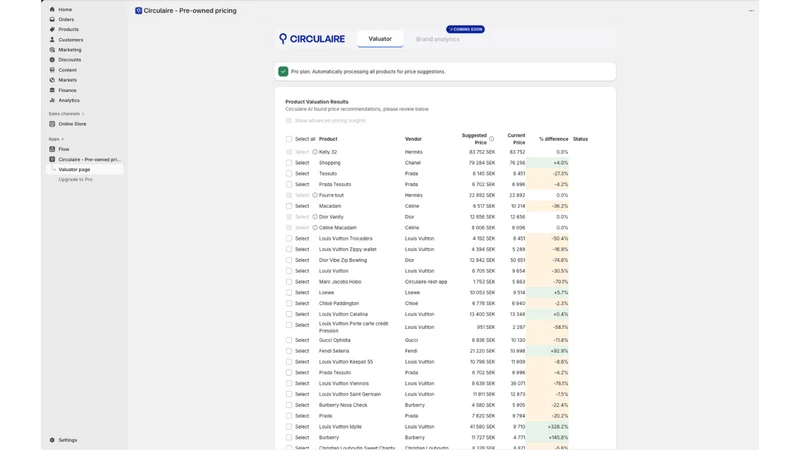This screenshot has width=800, height=450.
Task: Click the -74.6% difference cell
Action: [547, 260]
